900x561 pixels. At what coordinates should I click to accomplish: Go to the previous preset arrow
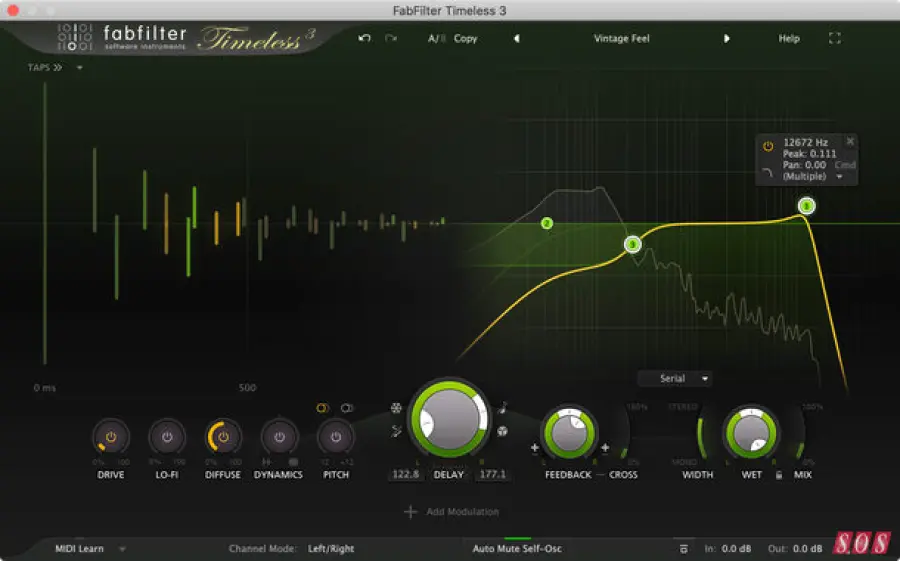point(517,38)
